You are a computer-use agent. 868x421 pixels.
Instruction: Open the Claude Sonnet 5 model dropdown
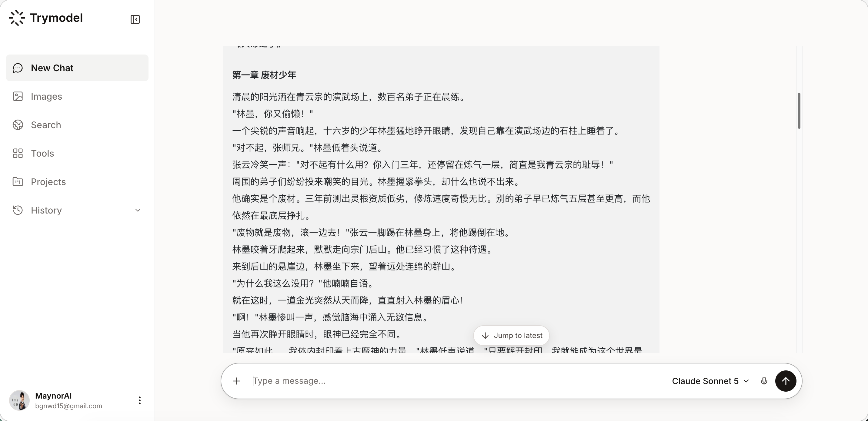pyautogui.click(x=710, y=381)
